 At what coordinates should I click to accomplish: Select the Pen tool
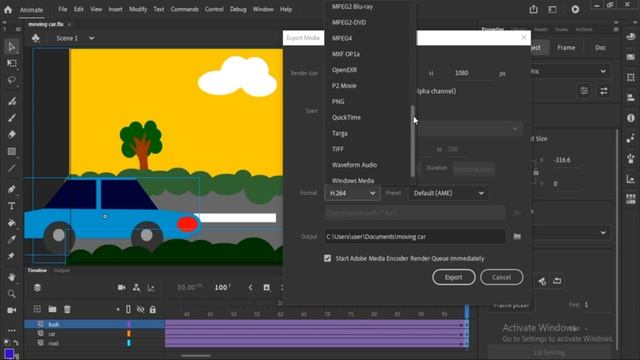[11, 189]
